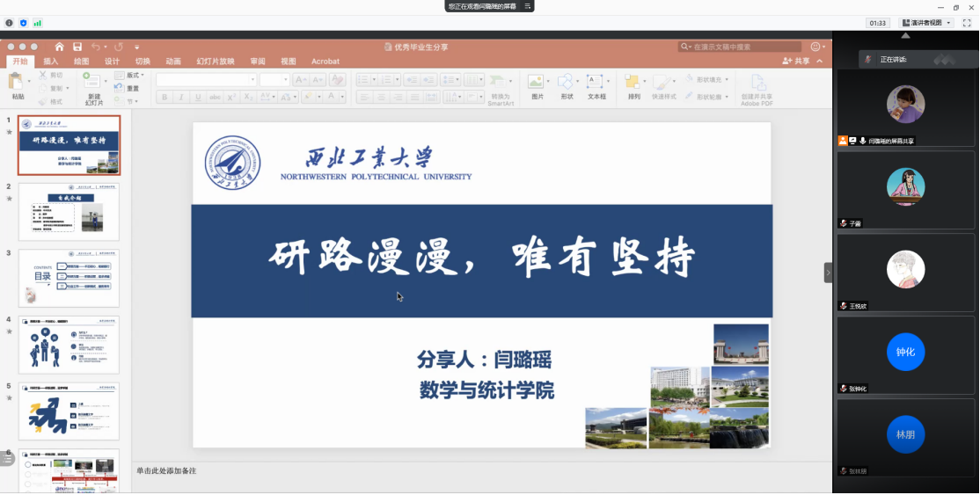Click the Paste clipboard icon
The image size is (980, 495).
coord(17,83)
